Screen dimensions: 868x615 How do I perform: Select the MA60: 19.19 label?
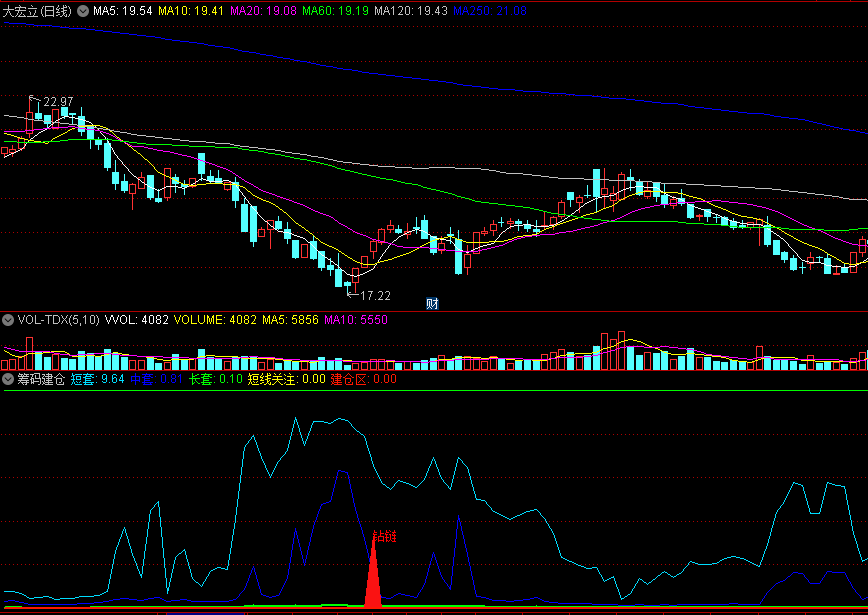[335, 11]
